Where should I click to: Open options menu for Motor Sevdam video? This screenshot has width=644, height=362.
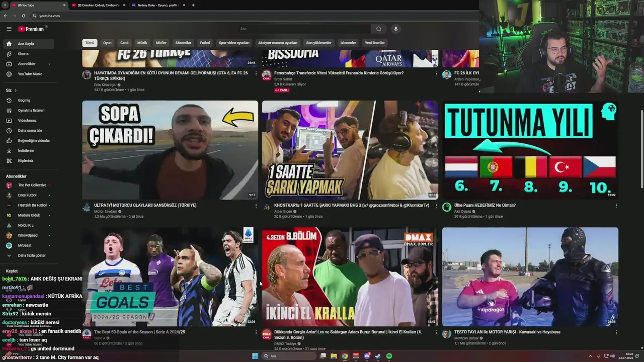tap(256, 205)
